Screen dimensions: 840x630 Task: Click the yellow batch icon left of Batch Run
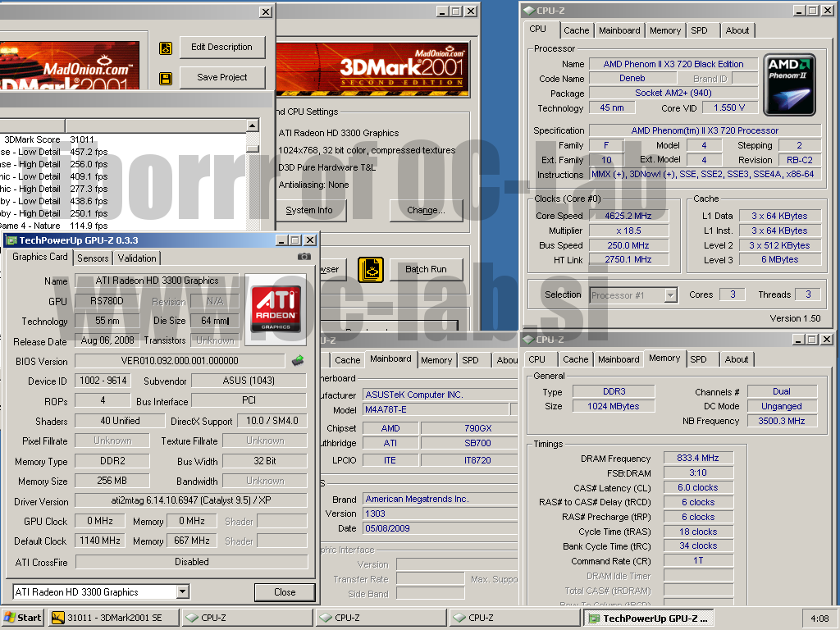371,269
